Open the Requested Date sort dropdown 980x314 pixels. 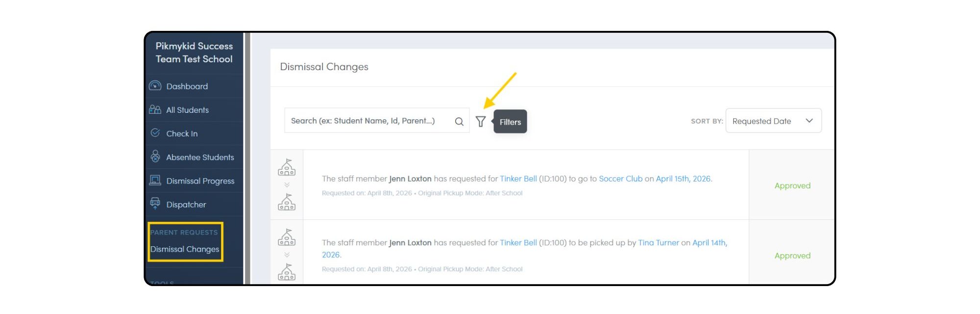(x=773, y=121)
